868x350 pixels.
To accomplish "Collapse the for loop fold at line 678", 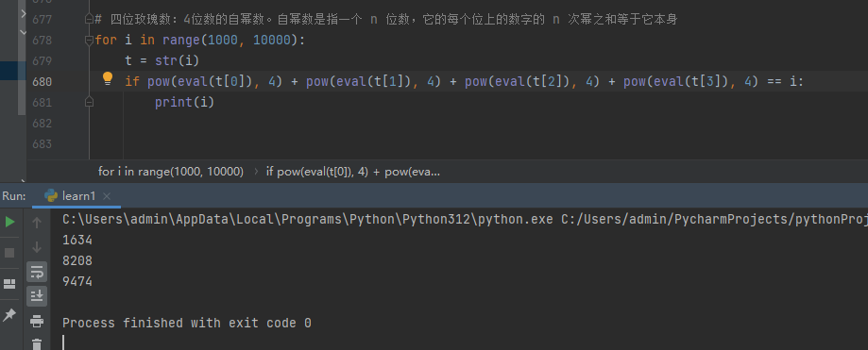I will 89,40.
